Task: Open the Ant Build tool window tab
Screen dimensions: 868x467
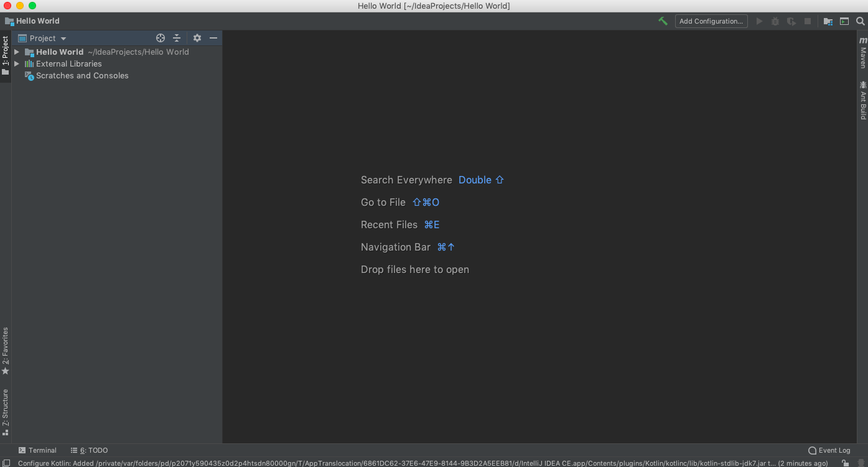Action: (863, 99)
